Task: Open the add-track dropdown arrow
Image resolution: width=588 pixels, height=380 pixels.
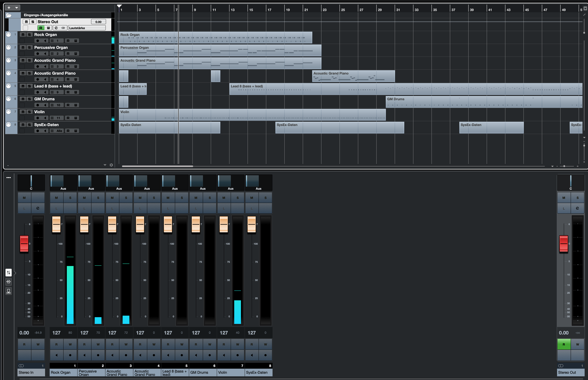Action: coord(17,8)
